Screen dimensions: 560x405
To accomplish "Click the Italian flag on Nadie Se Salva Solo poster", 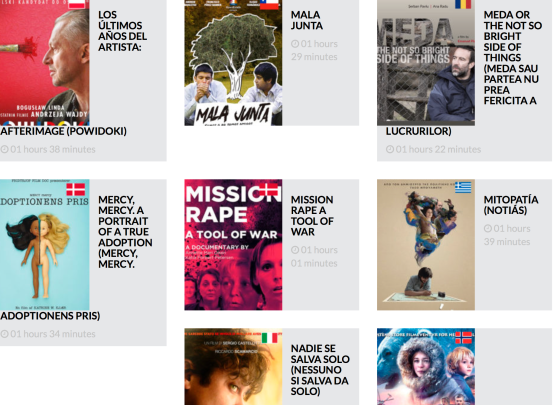I will 270,338.
